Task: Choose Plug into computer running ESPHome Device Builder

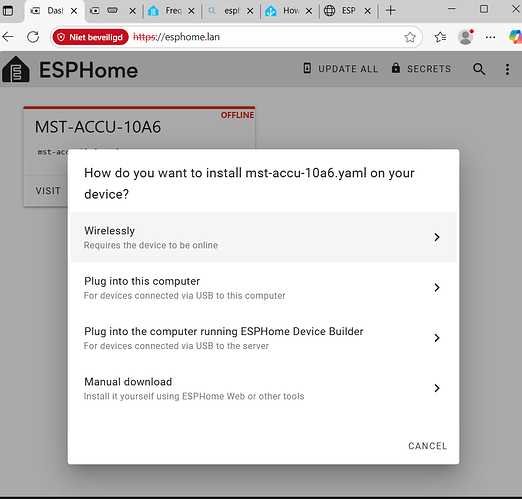Action: (x=263, y=338)
